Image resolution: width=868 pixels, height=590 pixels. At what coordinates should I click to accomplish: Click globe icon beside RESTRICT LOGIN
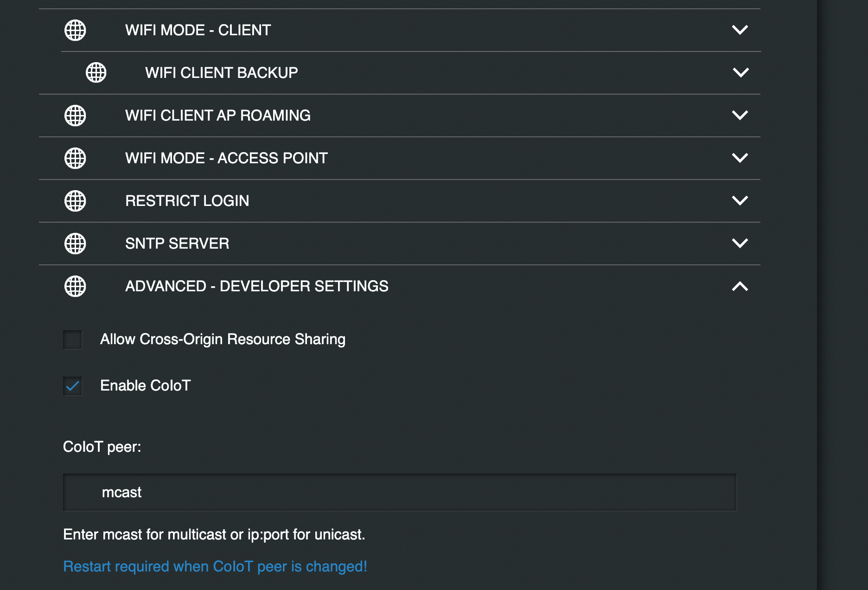pyautogui.click(x=75, y=201)
